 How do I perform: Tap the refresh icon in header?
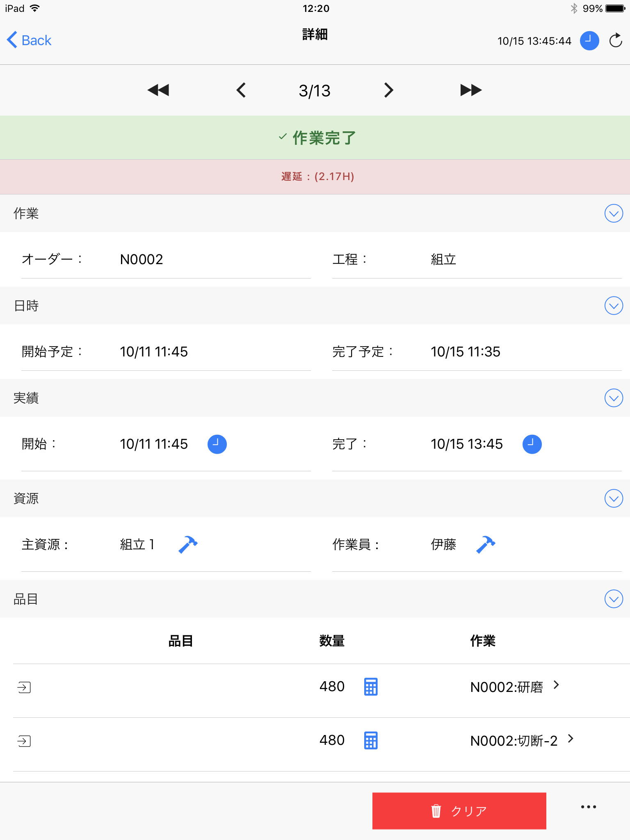(x=616, y=41)
